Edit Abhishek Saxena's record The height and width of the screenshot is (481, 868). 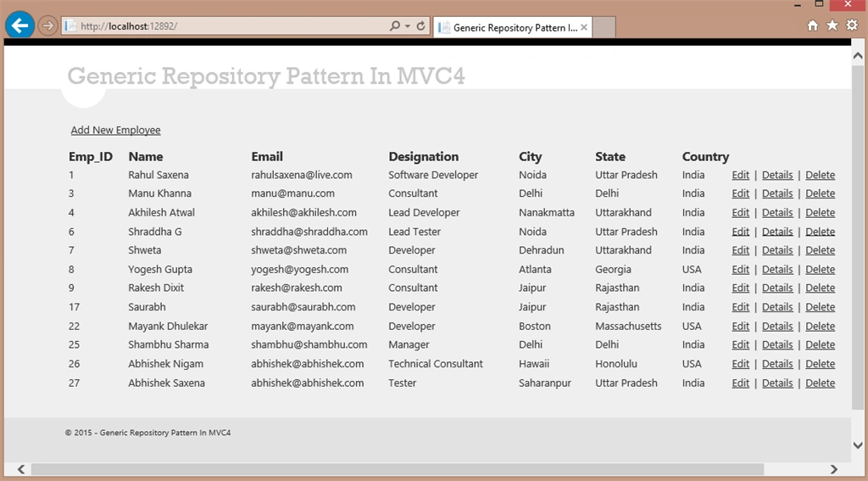click(x=740, y=383)
